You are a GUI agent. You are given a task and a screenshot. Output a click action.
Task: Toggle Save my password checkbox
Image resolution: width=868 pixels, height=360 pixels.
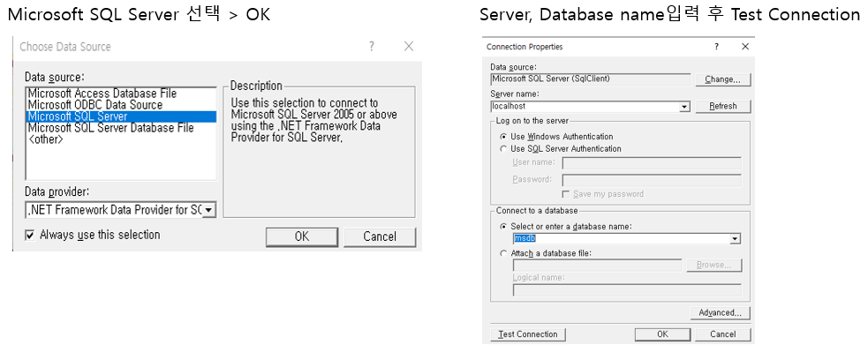[x=566, y=194]
